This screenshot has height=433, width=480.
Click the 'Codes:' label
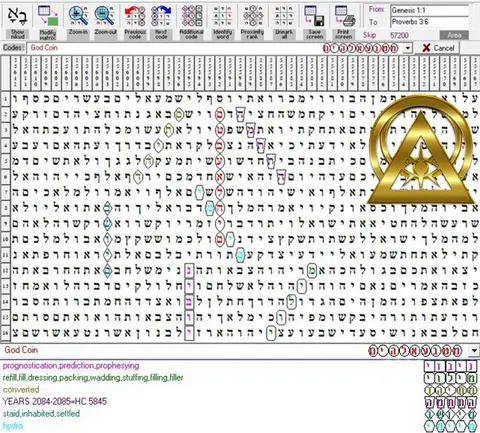coord(14,48)
